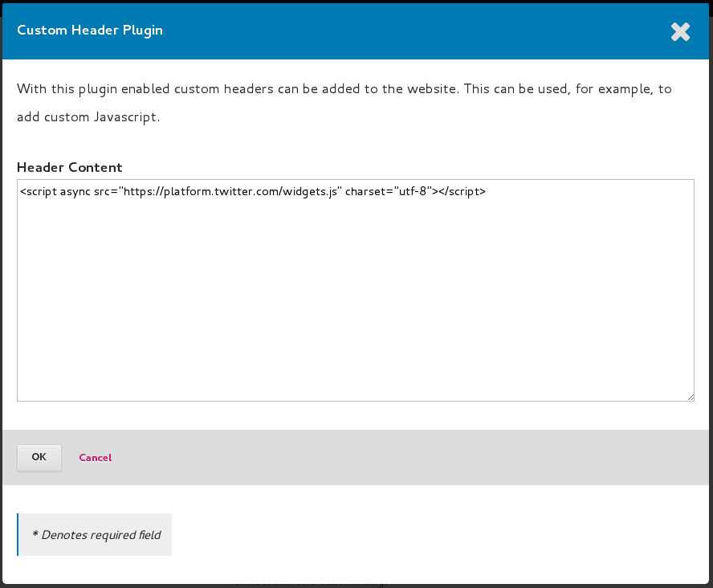Close the Custom Header Plugin dialog
Image resolution: width=713 pixels, height=588 pixels.
click(680, 31)
